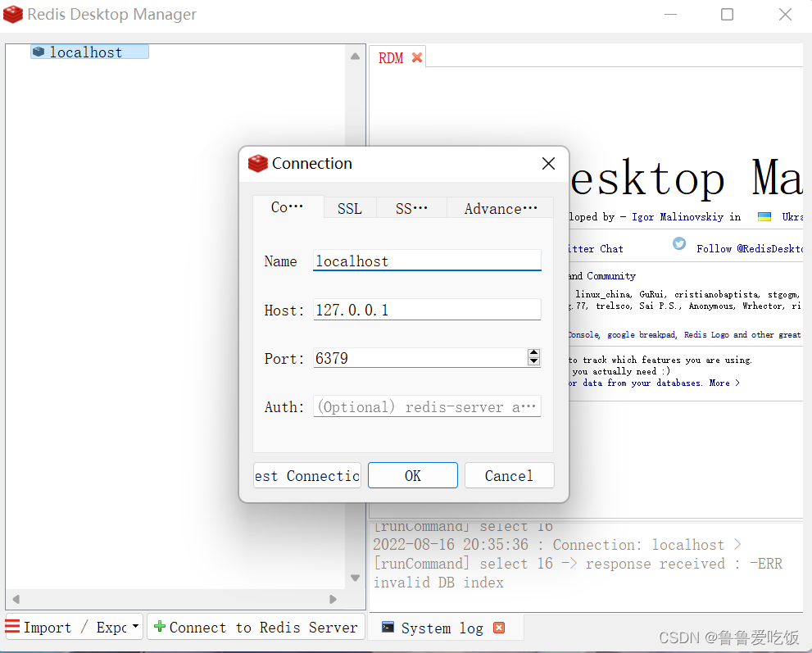
Task: Open the Advanced settings tab
Action: [x=501, y=208]
